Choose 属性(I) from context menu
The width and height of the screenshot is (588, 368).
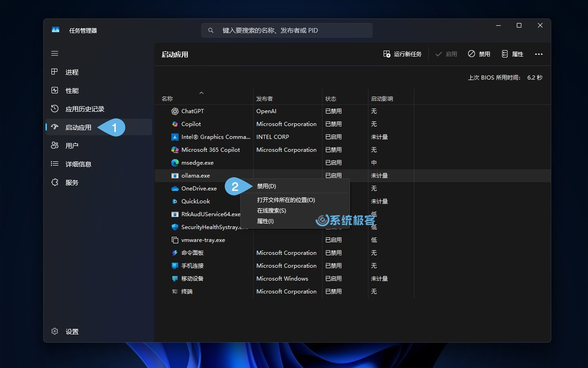(x=295, y=221)
